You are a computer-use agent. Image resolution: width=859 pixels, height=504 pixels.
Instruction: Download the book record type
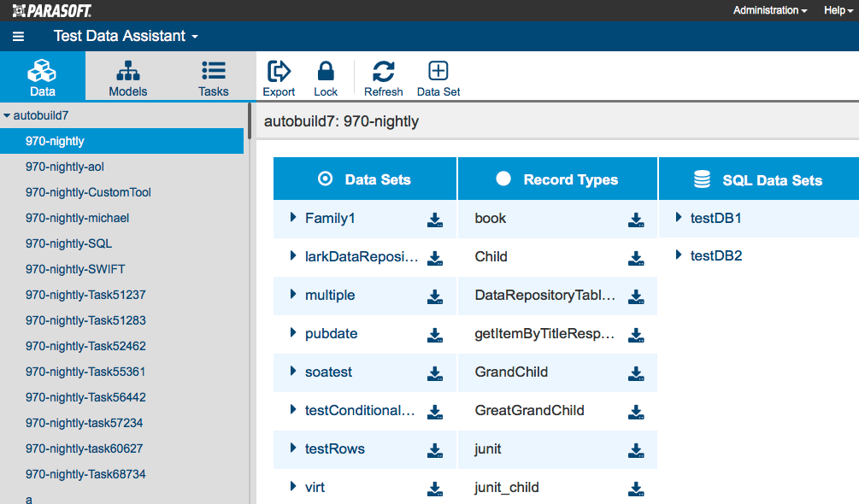click(636, 220)
